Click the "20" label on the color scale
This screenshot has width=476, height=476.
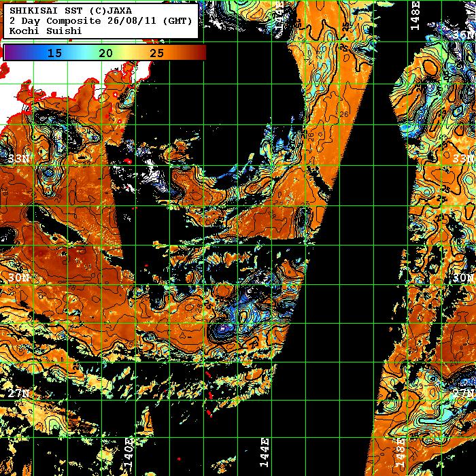click(105, 53)
